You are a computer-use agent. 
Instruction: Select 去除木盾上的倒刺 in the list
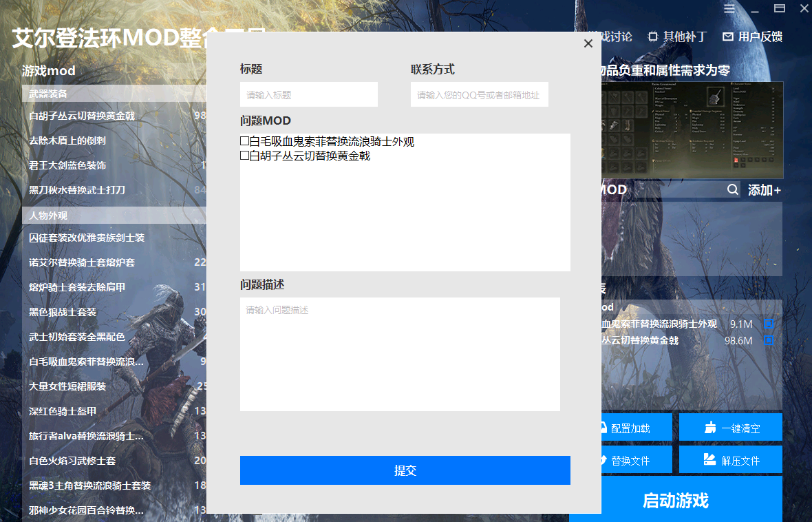click(67, 140)
